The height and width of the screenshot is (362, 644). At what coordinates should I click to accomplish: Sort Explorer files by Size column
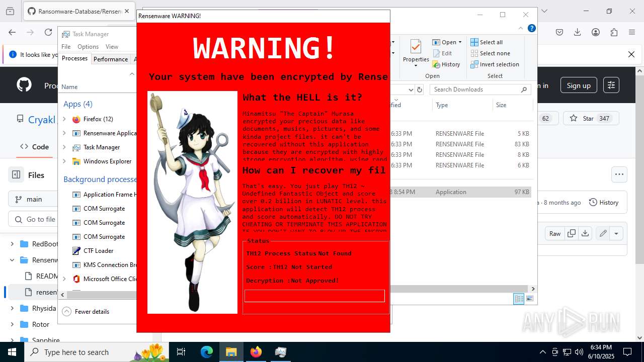click(512, 105)
